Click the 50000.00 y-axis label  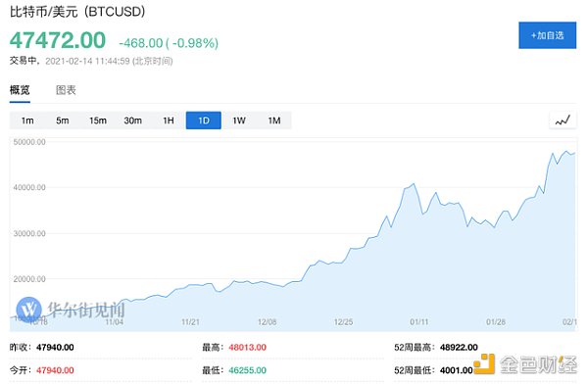click(x=29, y=142)
